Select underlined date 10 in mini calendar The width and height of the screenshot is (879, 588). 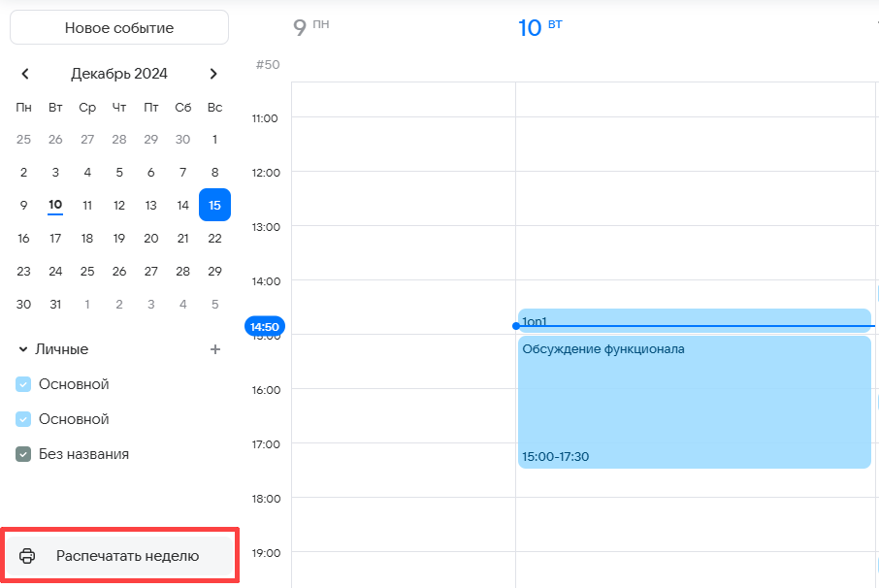pos(55,205)
